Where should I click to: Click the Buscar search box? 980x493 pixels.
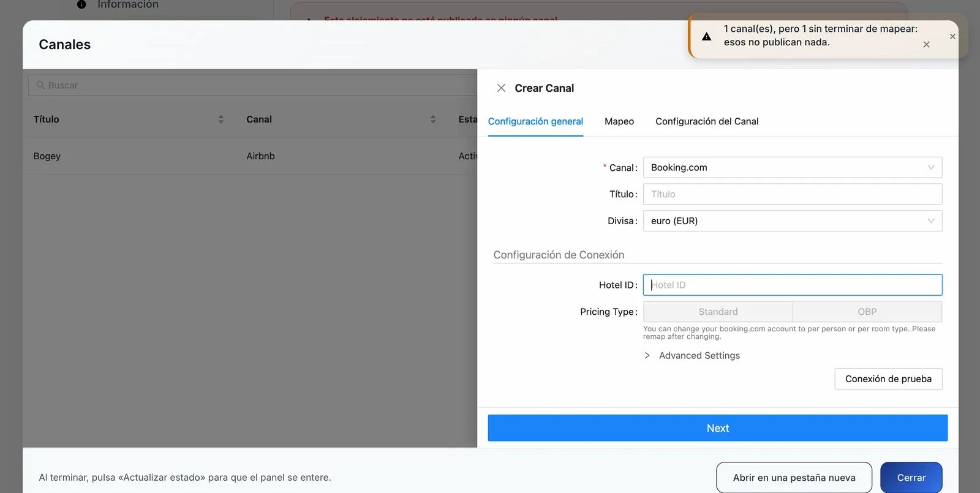252,85
